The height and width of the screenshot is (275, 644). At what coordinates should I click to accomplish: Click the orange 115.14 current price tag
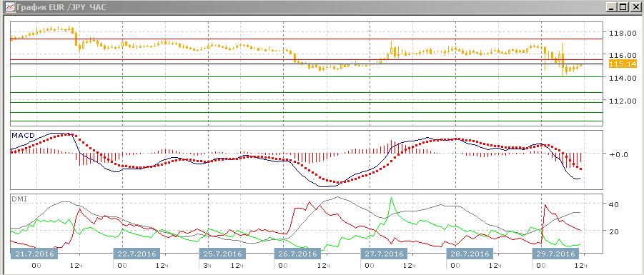pyautogui.click(x=623, y=64)
